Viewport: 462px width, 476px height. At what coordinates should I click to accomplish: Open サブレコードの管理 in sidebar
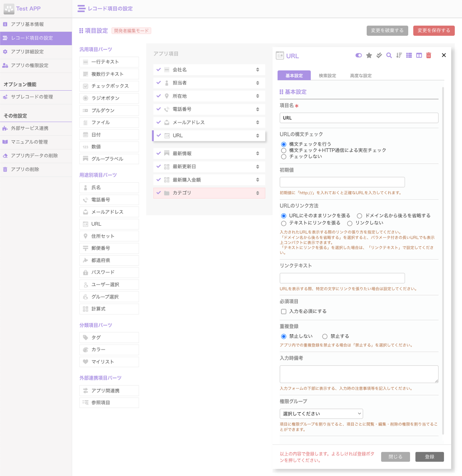[36, 97]
